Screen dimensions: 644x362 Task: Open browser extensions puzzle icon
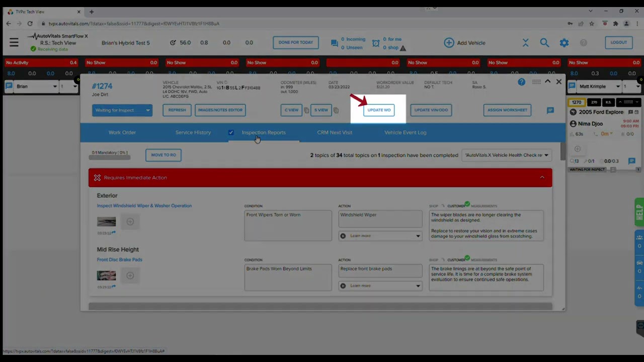[615, 24]
